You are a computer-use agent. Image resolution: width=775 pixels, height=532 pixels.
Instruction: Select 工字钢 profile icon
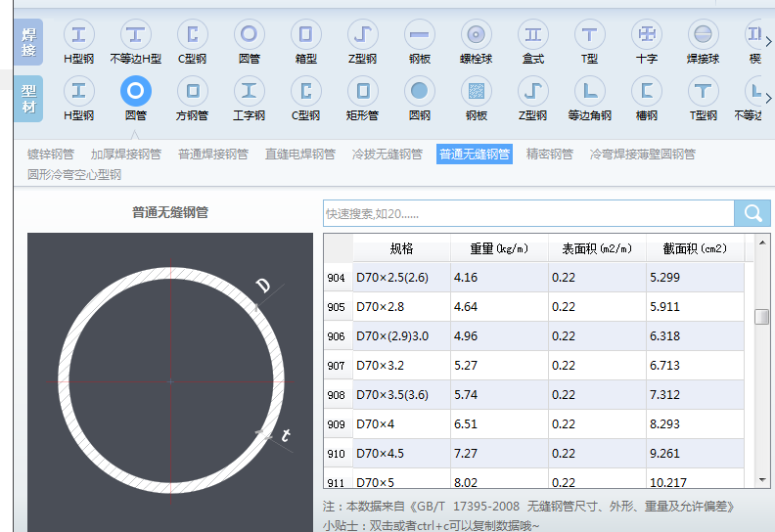250,91
